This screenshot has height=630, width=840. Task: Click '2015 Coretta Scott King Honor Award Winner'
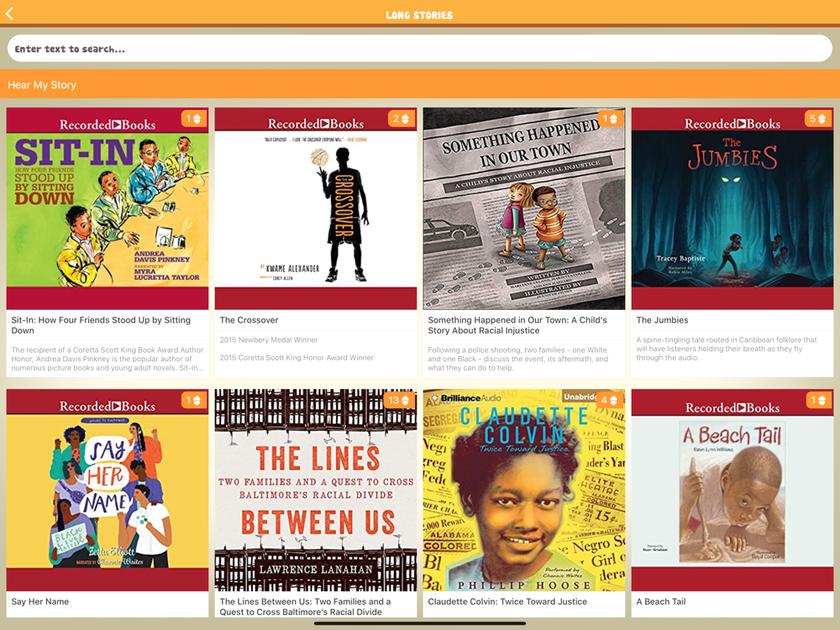click(297, 357)
